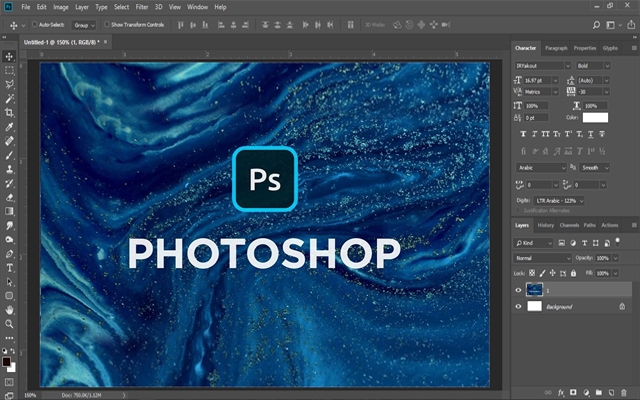Click the search magnifier in options bar
The width and height of the screenshot is (640, 400).
click(596, 25)
